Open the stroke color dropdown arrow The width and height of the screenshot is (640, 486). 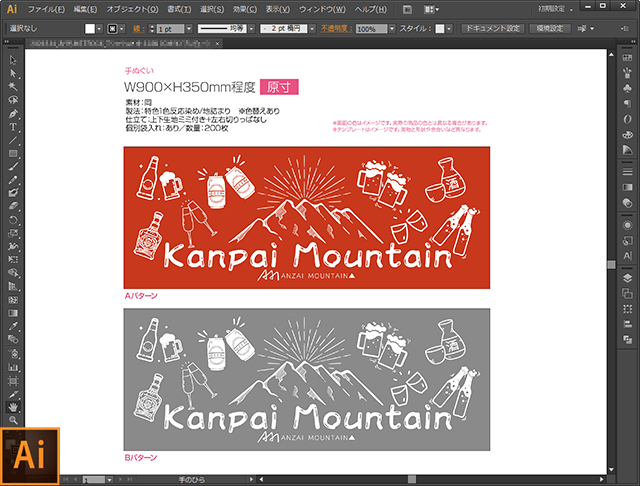click(122, 29)
